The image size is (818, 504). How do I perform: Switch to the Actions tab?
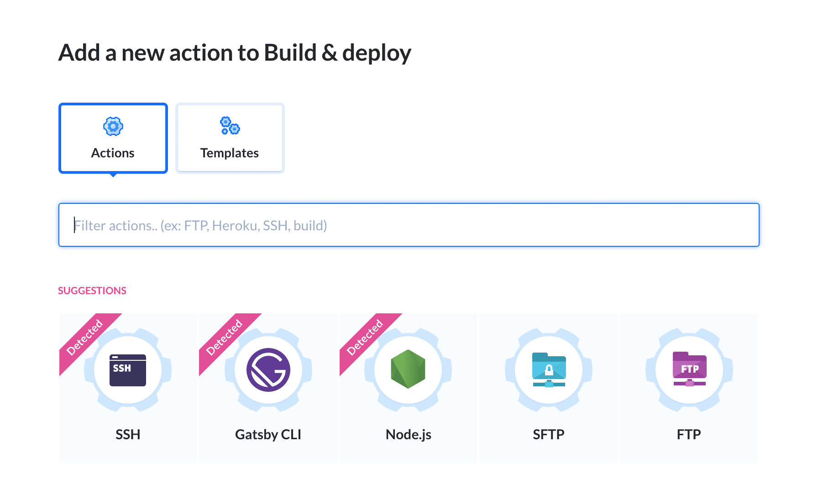point(113,138)
